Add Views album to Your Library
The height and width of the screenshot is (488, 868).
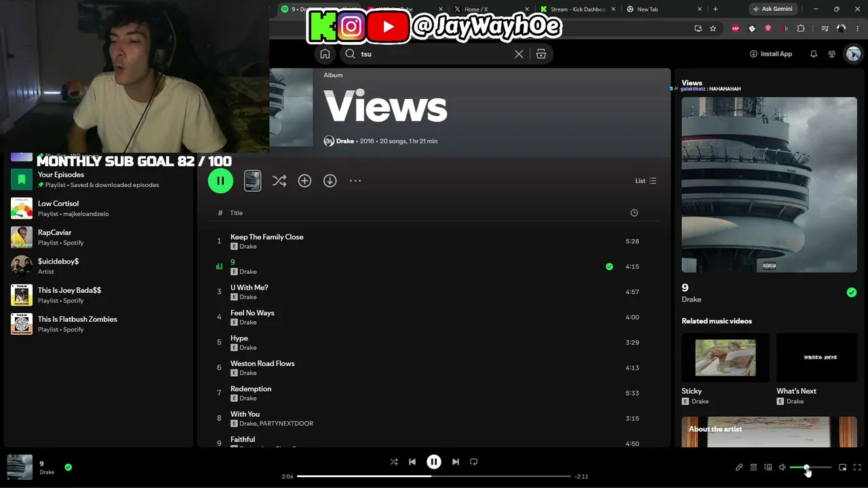pos(304,181)
